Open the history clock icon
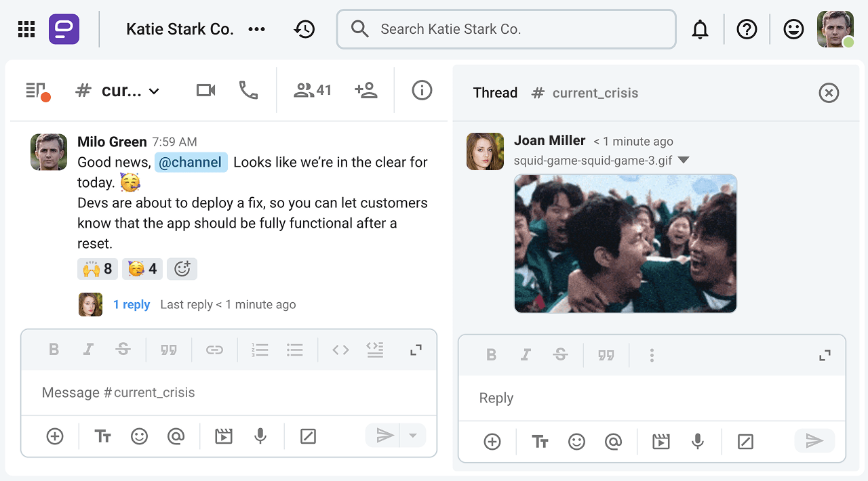 point(304,29)
